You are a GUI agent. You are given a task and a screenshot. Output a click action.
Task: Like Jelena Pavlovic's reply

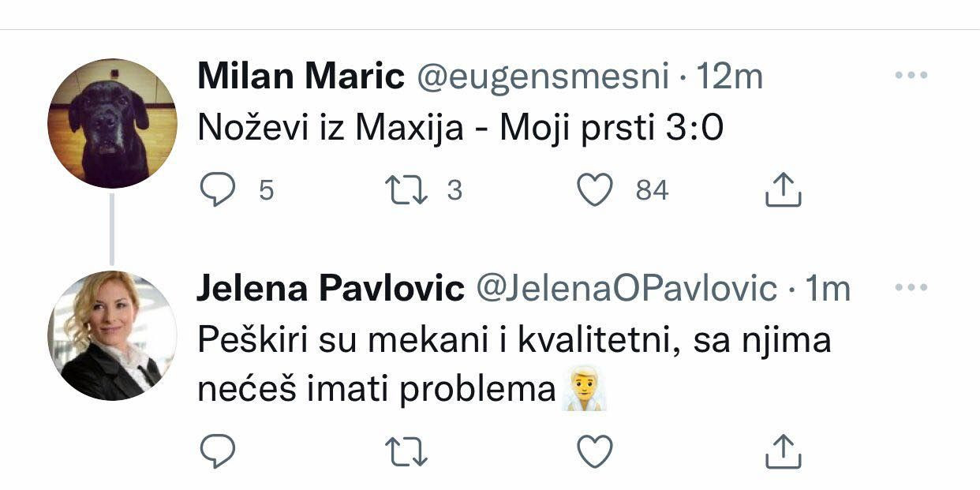click(x=595, y=451)
